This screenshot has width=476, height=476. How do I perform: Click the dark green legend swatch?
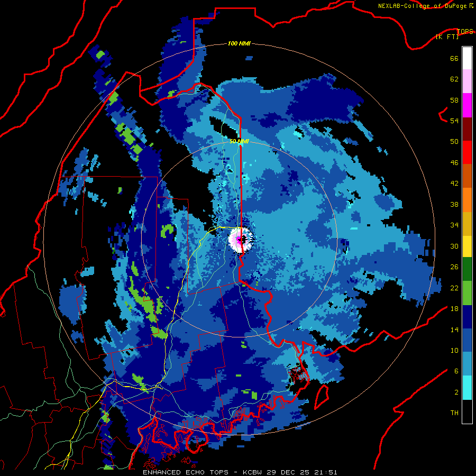(467, 269)
